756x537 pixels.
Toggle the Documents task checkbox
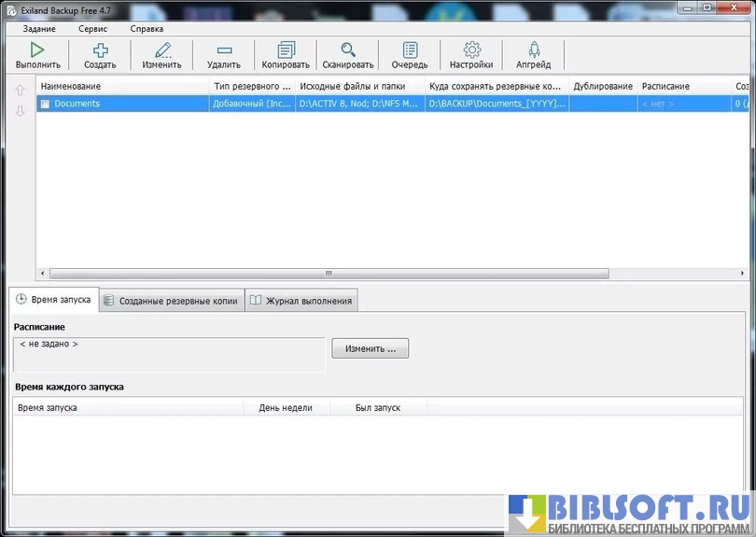coord(45,105)
